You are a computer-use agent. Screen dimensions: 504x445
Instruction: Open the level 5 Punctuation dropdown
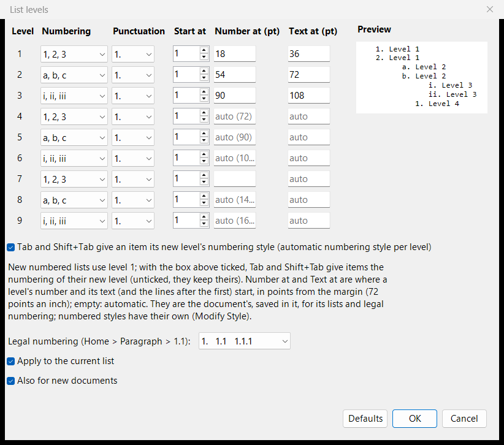pos(133,137)
